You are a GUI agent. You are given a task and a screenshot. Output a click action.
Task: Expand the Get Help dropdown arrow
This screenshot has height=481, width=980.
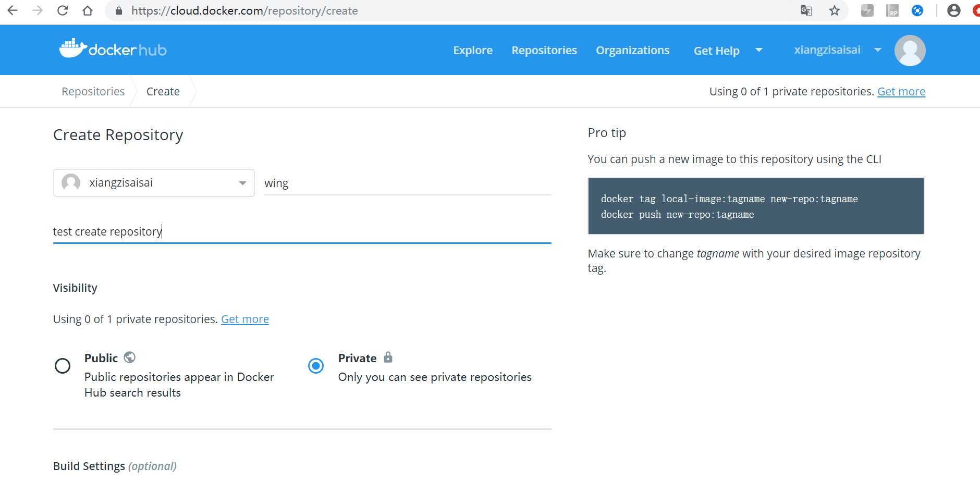[x=759, y=50]
